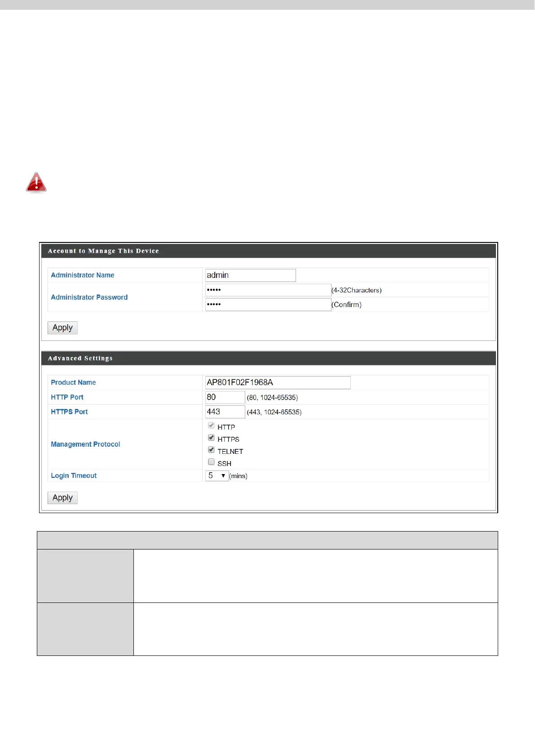Enable the SSH protocol checkbox
The image size is (535, 756).
(x=211, y=462)
